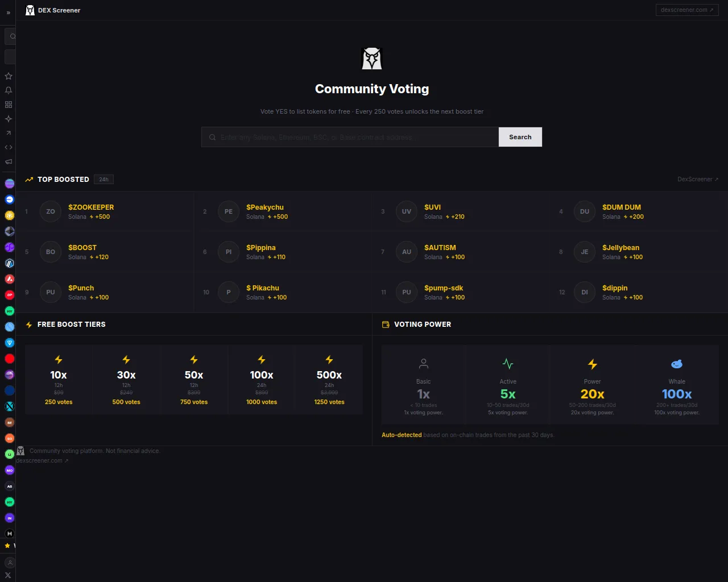Open the $Peakychu token card

(283, 211)
